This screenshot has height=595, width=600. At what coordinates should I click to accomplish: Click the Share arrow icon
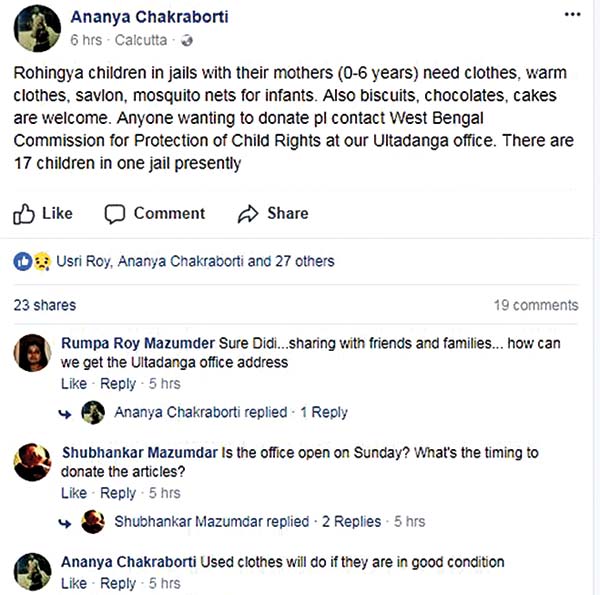coord(248,213)
